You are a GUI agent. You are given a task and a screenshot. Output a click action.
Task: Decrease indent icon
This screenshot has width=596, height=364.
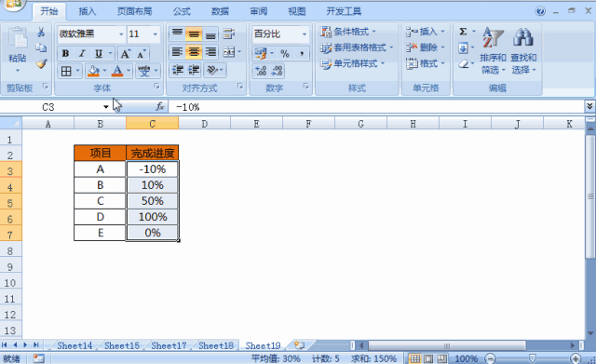(178, 71)
